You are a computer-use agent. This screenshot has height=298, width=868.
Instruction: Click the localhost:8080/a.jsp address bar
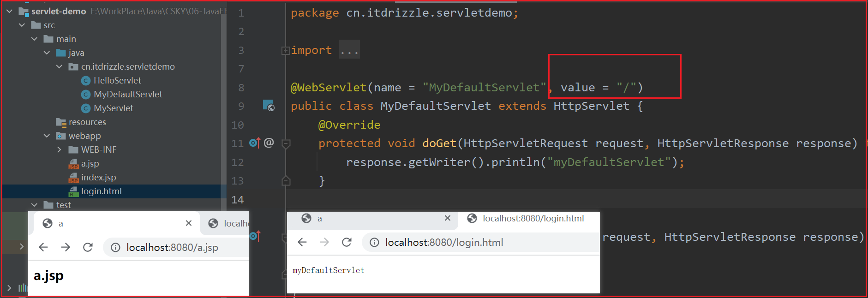(176, 248)
